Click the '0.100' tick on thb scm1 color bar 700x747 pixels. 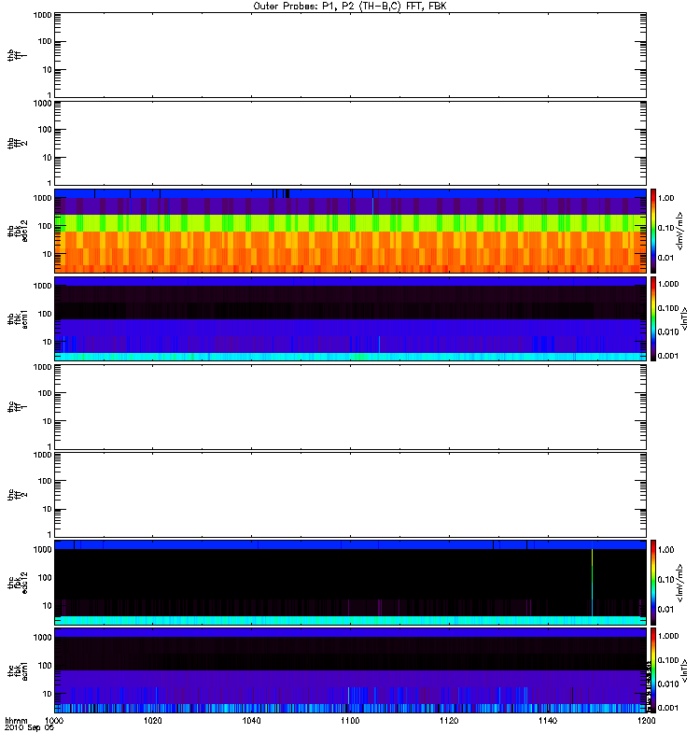click(668, 308)
